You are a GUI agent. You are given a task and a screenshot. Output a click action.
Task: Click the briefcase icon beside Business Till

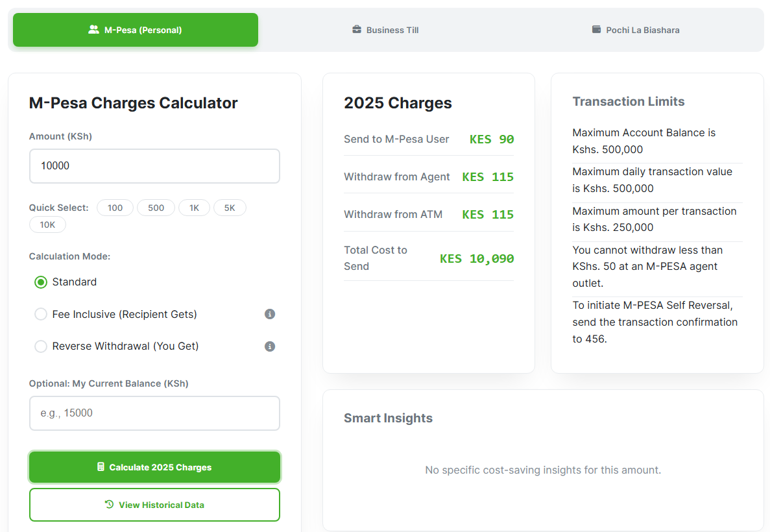(357, 29)
